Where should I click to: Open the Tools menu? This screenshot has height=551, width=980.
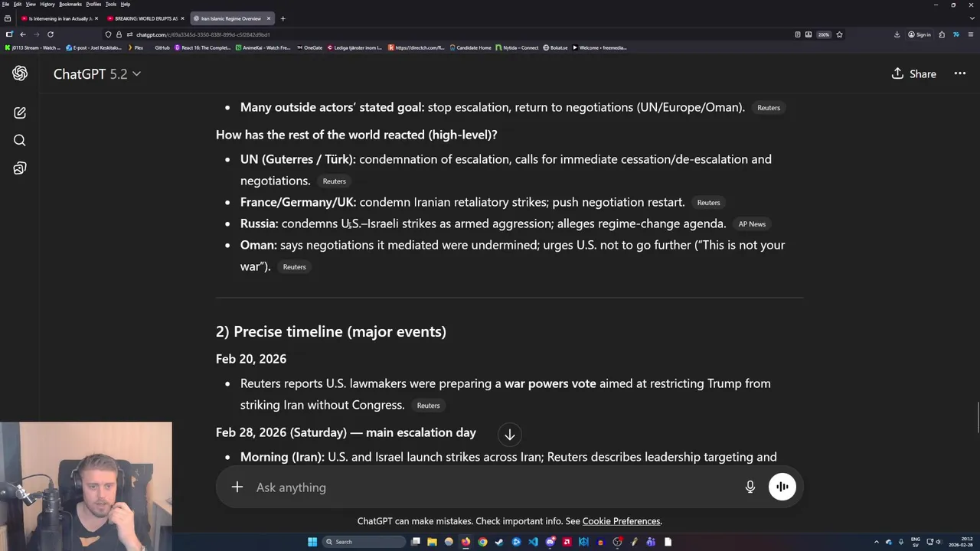[111, 4]
